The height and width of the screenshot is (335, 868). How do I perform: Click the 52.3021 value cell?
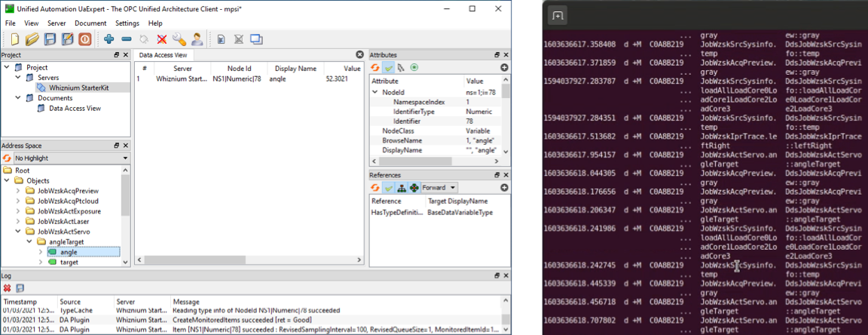coord(337,79)
